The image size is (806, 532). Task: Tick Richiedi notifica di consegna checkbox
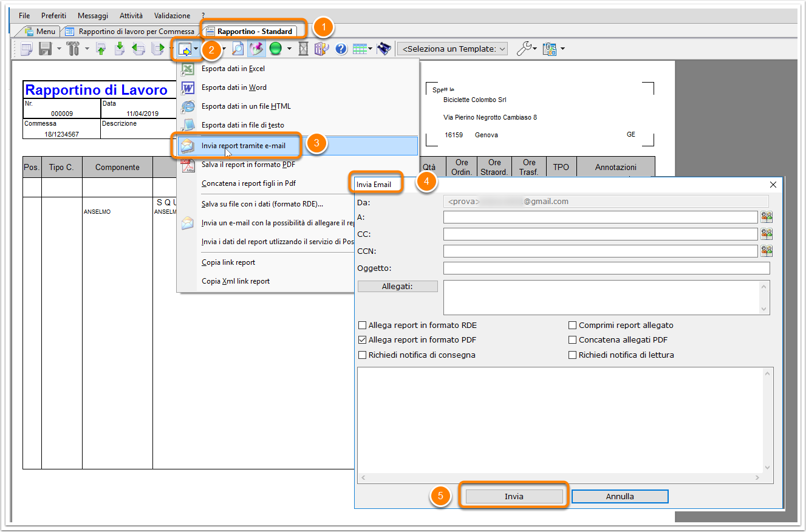click(x=363, y=355)
